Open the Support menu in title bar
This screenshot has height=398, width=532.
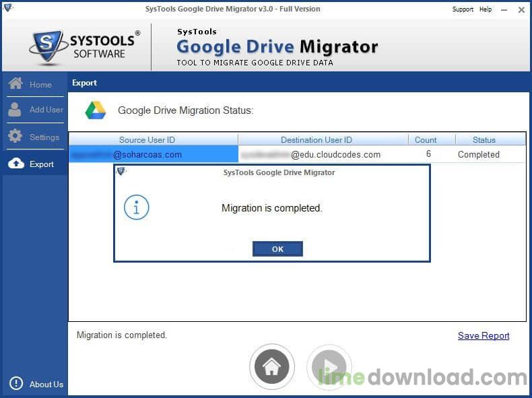click(x=463, y=9)
